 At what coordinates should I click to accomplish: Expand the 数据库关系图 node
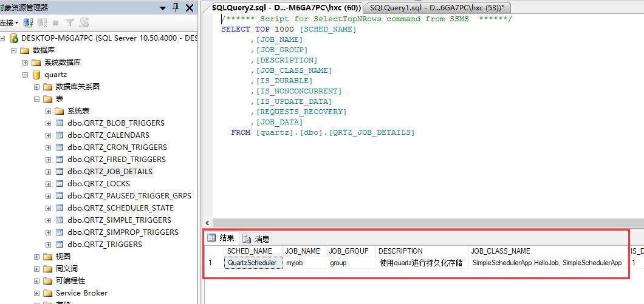coord(37,87)
